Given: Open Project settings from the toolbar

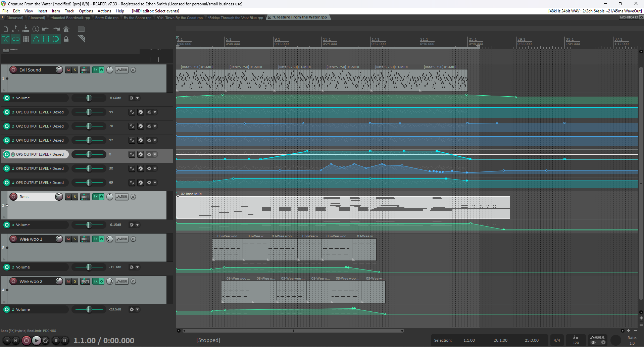Looking at the screenshot, I should pos(36,29).
